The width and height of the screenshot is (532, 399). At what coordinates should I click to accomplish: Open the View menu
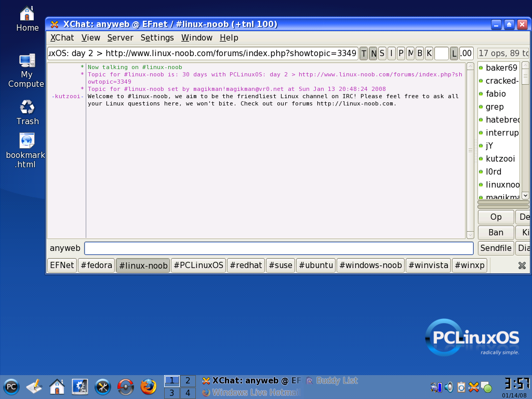click(90, 37)
